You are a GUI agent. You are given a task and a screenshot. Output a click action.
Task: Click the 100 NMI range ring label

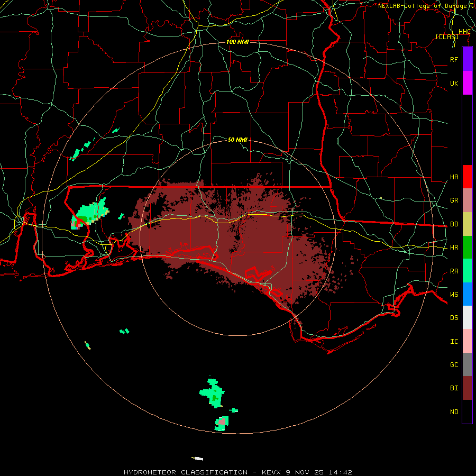(x=237, y=42)
